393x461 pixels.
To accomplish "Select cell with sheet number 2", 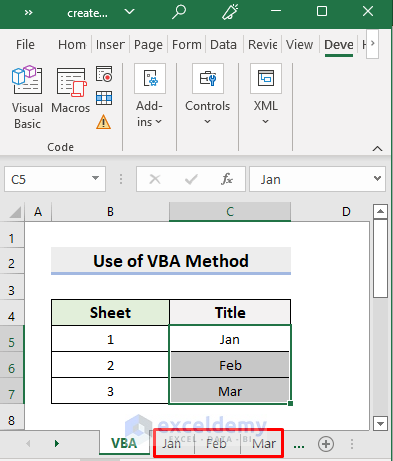I will pos(110,365).
